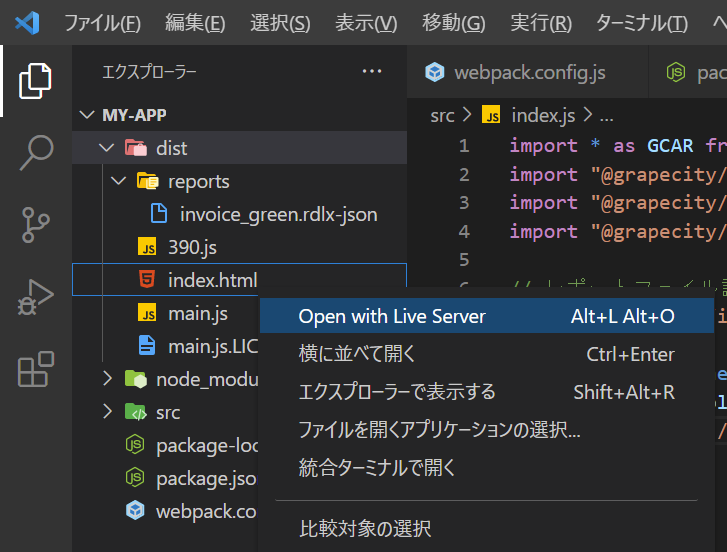This screenshot has width=727, height=552.
Task: Click the src folder icon
Action: click(136, 412)
